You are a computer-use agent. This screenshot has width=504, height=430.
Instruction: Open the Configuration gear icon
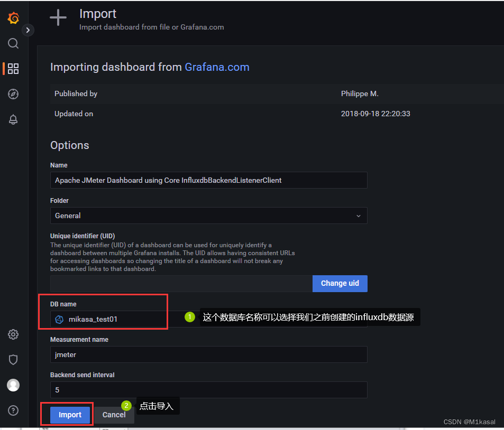pos(13,334)
